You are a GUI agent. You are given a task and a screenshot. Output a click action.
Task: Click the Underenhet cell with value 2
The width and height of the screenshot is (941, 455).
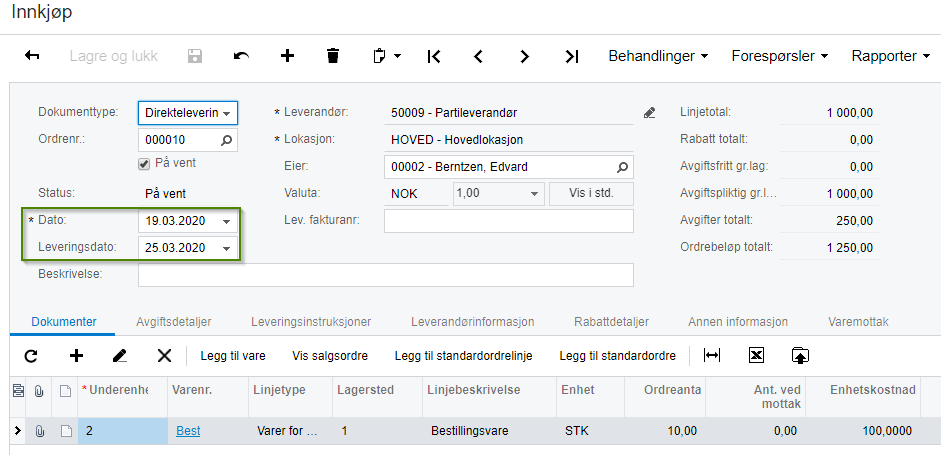123,431
